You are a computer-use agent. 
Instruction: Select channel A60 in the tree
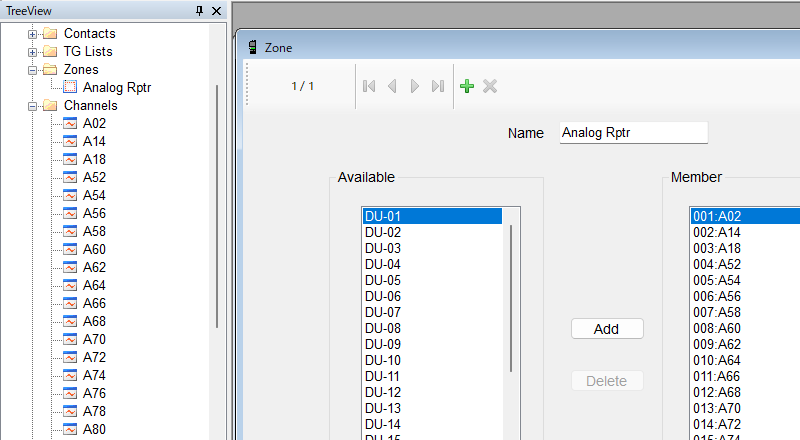(x=94, y=249)
